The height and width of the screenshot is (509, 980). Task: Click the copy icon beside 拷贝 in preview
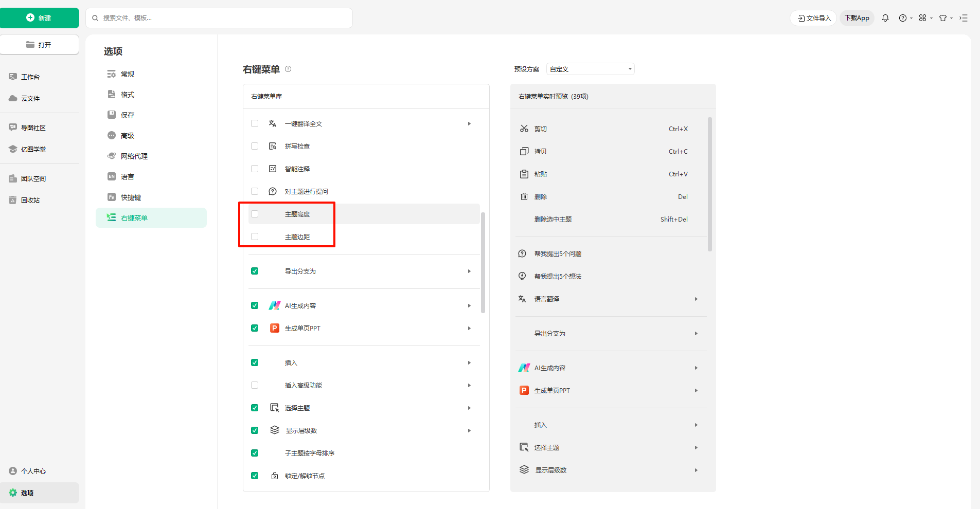click(x=524, y=151)
